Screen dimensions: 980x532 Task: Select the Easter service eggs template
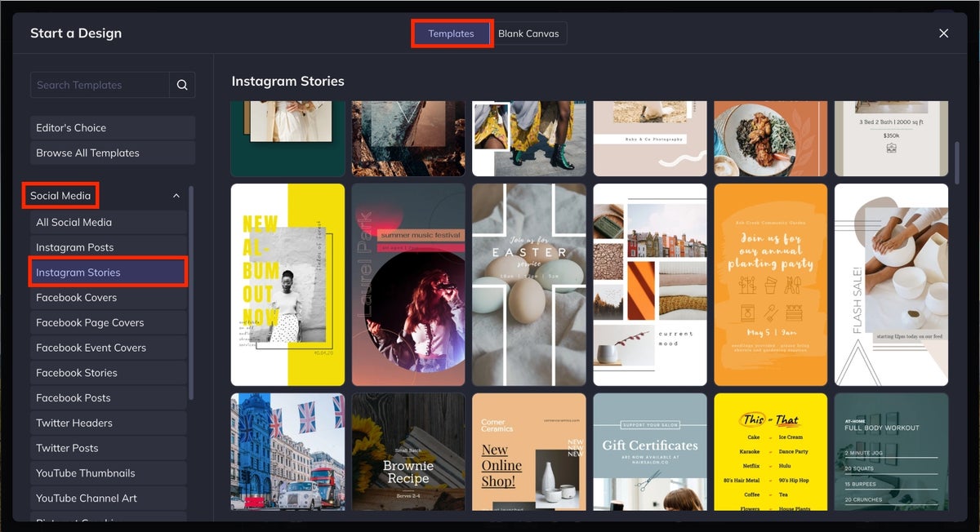[x=528, y=283]
